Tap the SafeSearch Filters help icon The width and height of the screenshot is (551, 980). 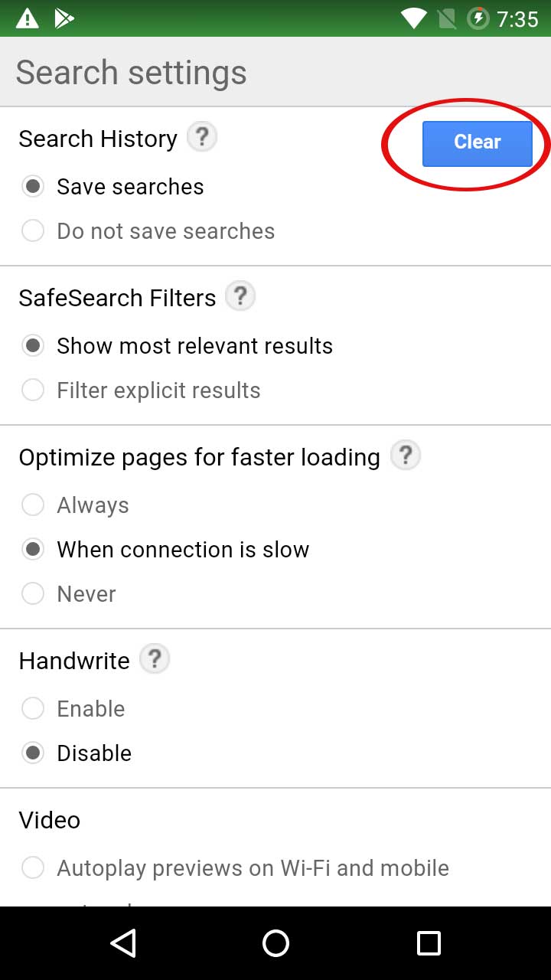point(240,296)
